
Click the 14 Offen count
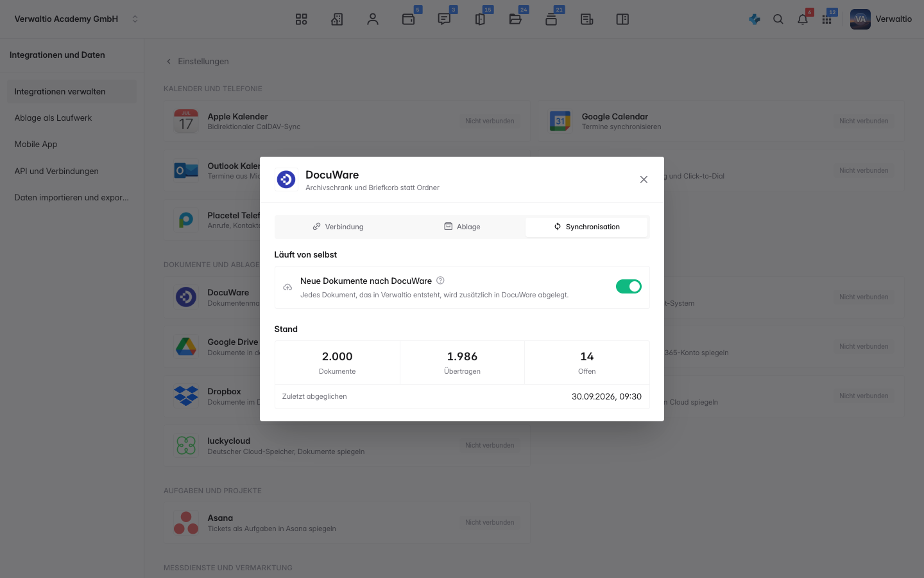pos(587,362)
